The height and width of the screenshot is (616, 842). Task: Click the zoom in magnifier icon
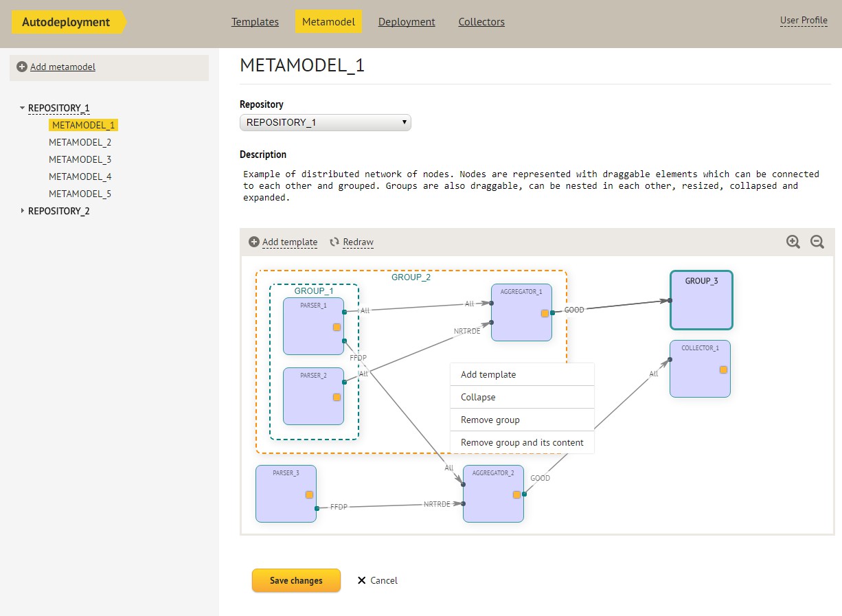pos(793,242)
